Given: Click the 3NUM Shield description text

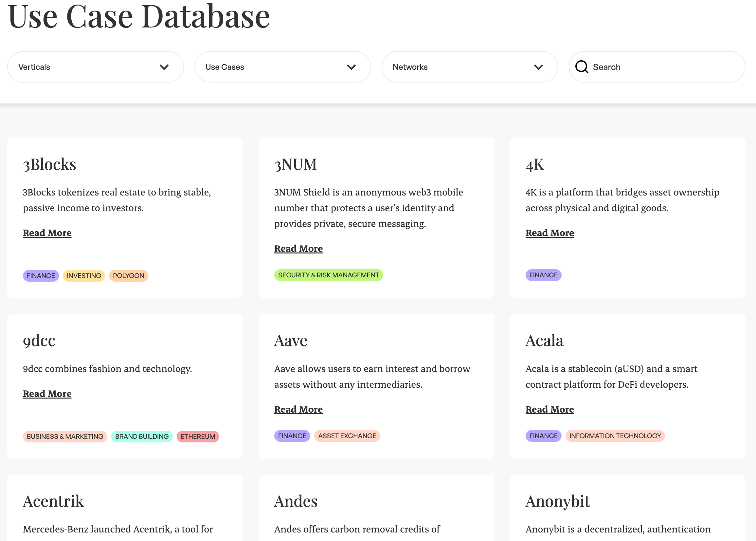Looking at the screenshot, I should tap(369, 208).
